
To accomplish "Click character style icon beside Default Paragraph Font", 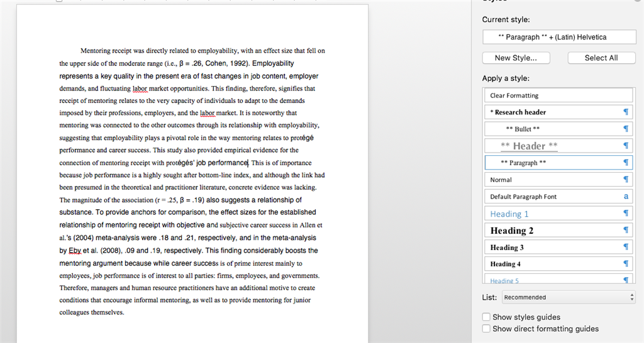I will [x=626, y=196].
